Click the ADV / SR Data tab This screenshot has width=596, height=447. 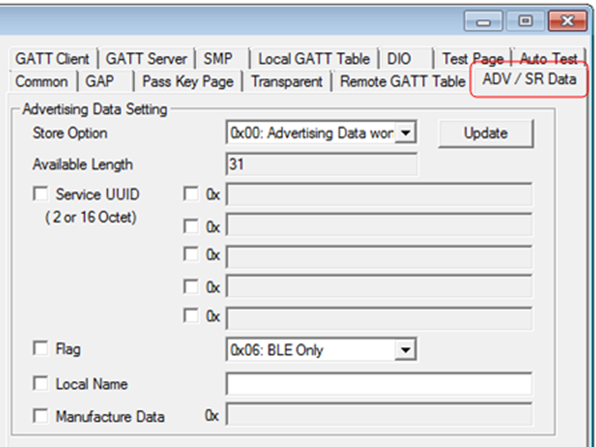coord(529,79)
